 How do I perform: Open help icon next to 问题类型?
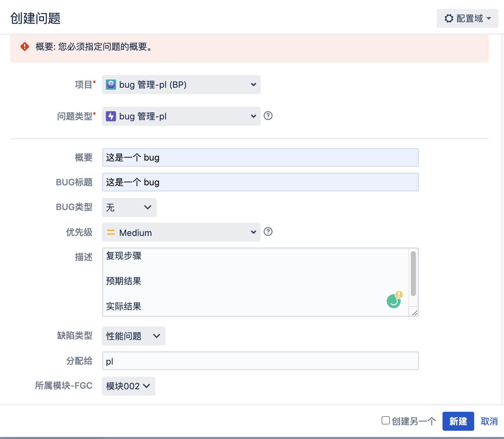268,116
